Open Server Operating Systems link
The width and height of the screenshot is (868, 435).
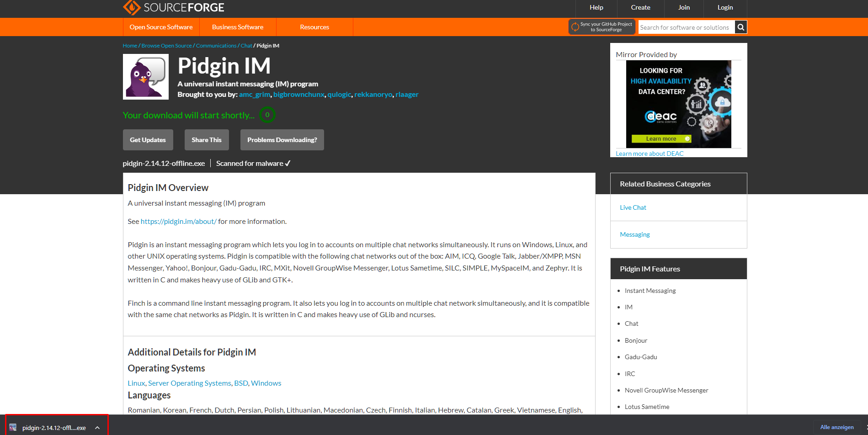(x=190, y=383)
